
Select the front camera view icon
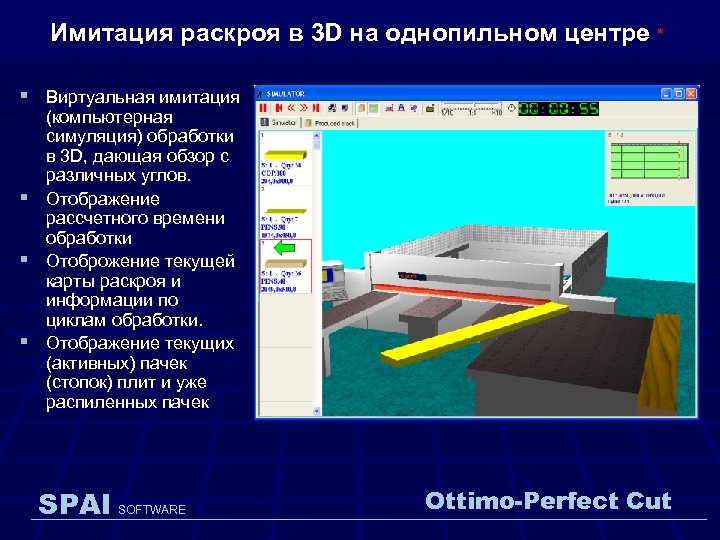(x=401, y=108)
